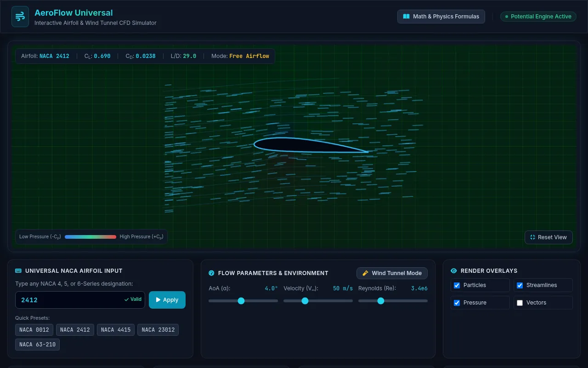Click the velocity value 50 m/s
The height and width of the screenshot is (368, 588).
(343, 288)
